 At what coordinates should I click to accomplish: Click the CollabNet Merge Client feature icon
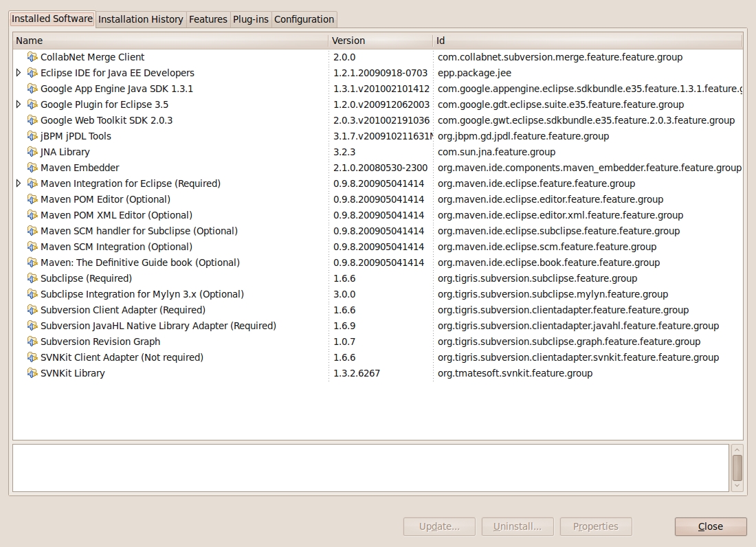[x=32, y=57]
